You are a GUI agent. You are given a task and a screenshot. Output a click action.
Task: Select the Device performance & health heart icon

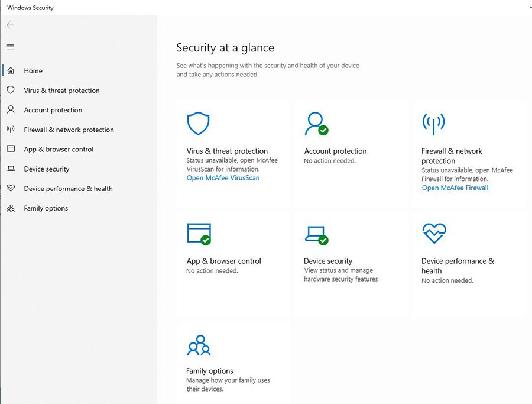click(x=433, y=233)
